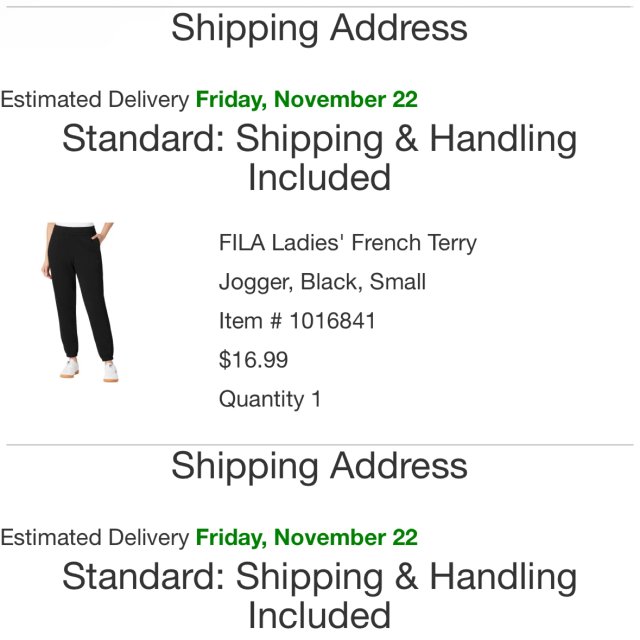Click the Estimated Delivery label below the product
The width and height of the screenshot is (640, 640).
pyautogui.click(x=94, y=538)
